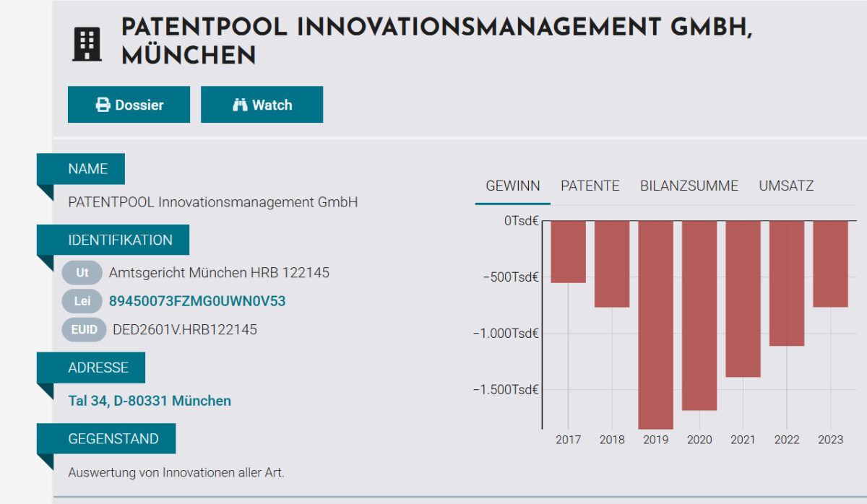
Task: Switch to the Gewinn chart tab
Action: coord(512,186)
